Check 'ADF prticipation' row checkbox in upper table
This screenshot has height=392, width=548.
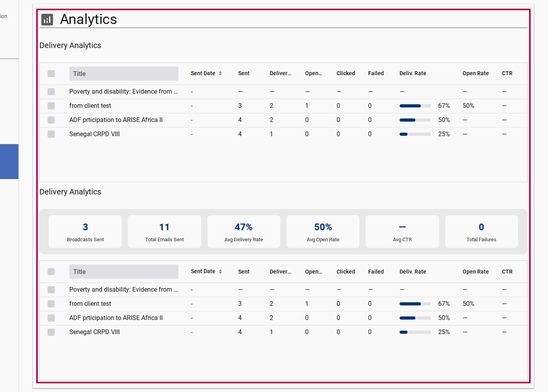pyautogui.click(x=51, y=120)
